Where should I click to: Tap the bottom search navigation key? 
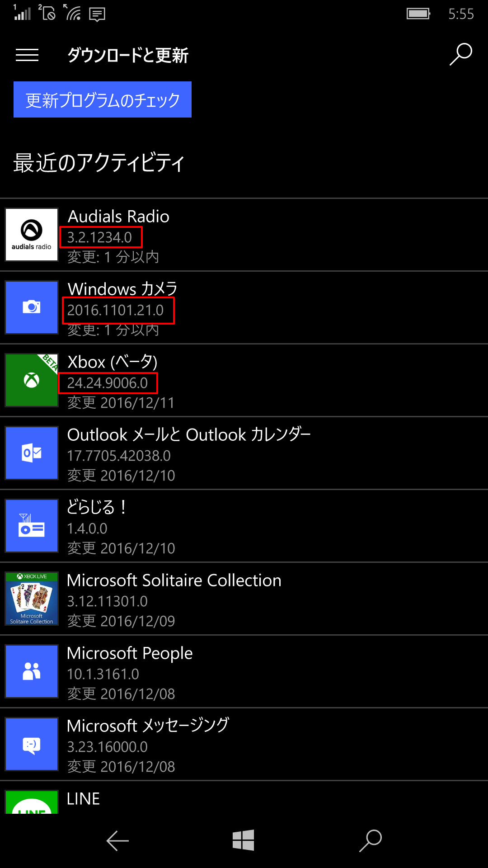(371, 841)
